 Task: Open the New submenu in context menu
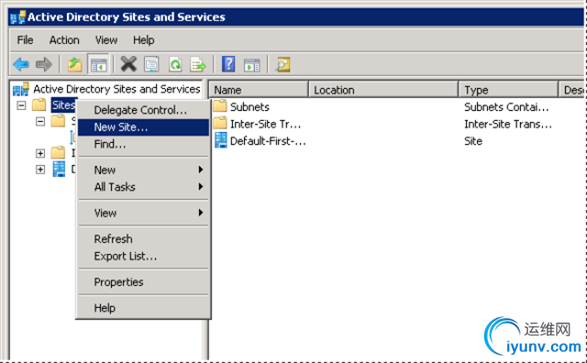click(x=143, y=170)
